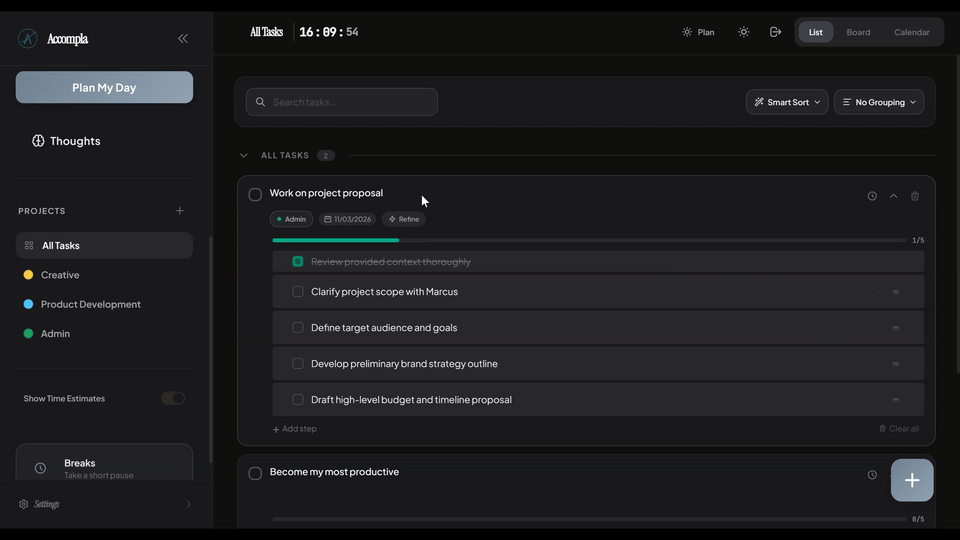
Task: Click the Plan My Day button
Action: point(104,87)
